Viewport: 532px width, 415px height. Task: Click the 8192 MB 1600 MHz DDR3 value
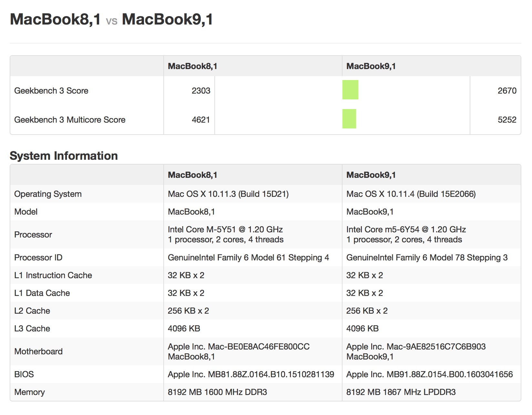coord(217,392)
